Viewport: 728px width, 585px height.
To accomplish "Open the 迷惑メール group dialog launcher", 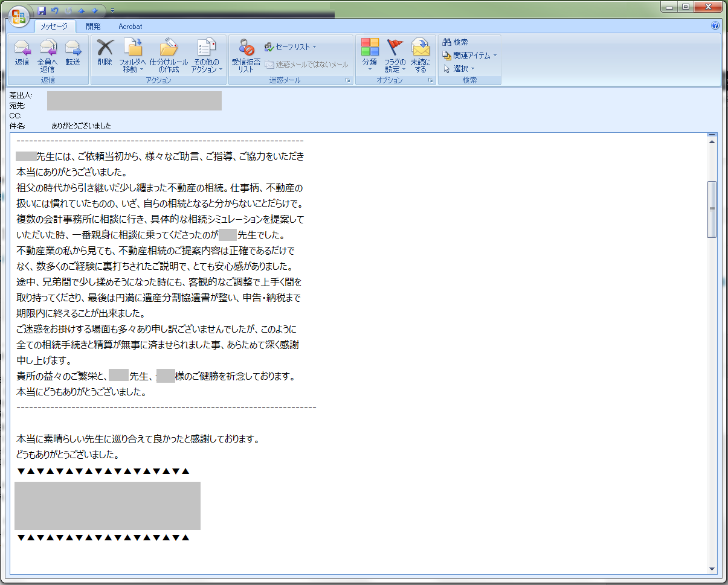I will (348, 80).
